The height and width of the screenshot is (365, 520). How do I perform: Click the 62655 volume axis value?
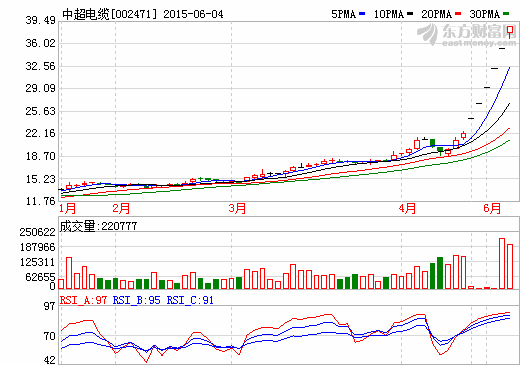pyautogui.click(x=40, y=277)
